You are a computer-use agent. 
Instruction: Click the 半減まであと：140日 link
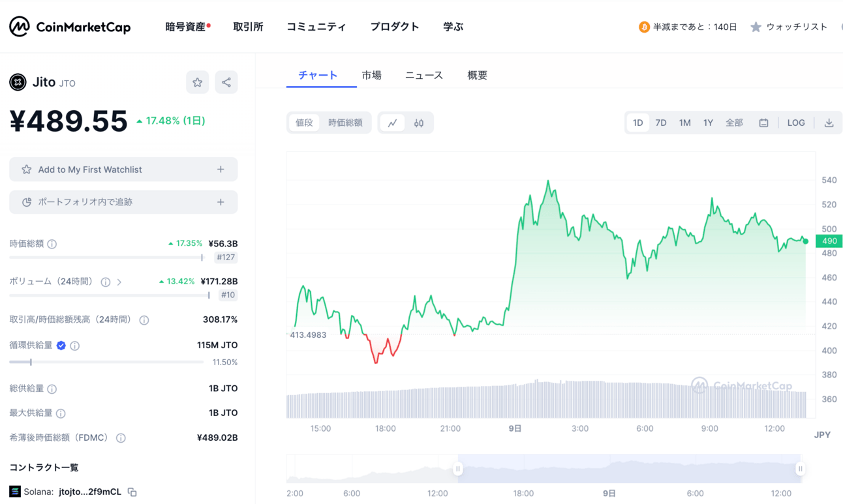[x=695, y=27]
